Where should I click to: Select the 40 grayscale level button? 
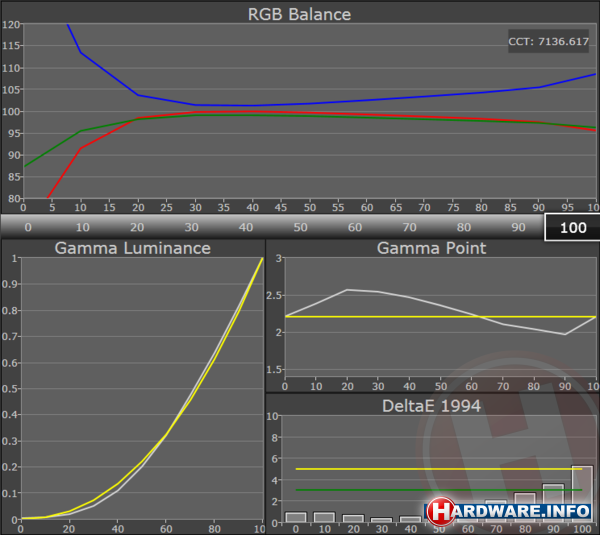[246, 227]
